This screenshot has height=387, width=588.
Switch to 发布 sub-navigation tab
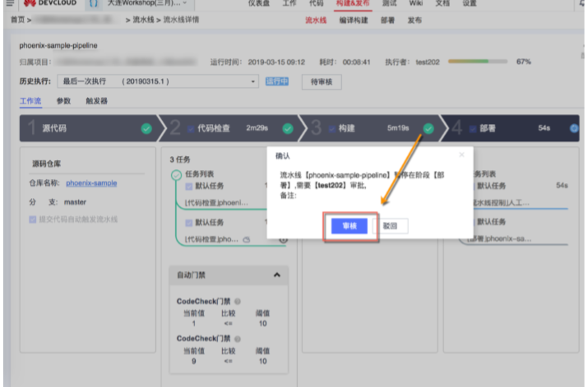click(x=414, y=21)
